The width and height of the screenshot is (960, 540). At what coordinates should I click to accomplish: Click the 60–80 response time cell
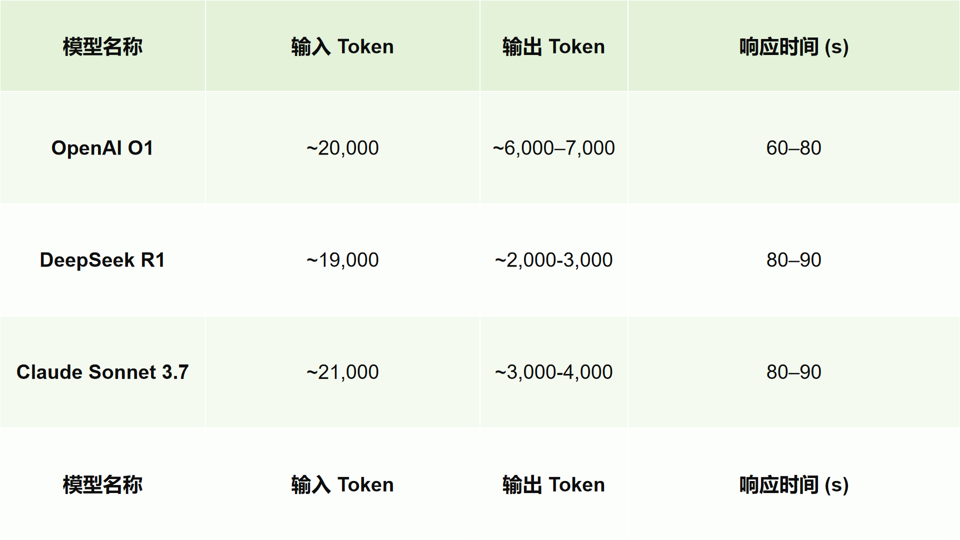(793, 148)
